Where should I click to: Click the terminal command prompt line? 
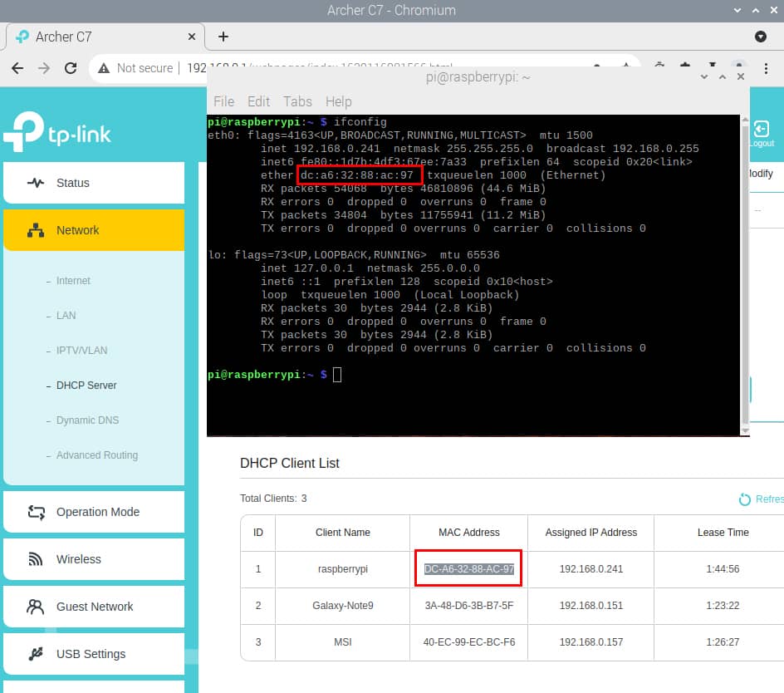click(x=275, y=374)
